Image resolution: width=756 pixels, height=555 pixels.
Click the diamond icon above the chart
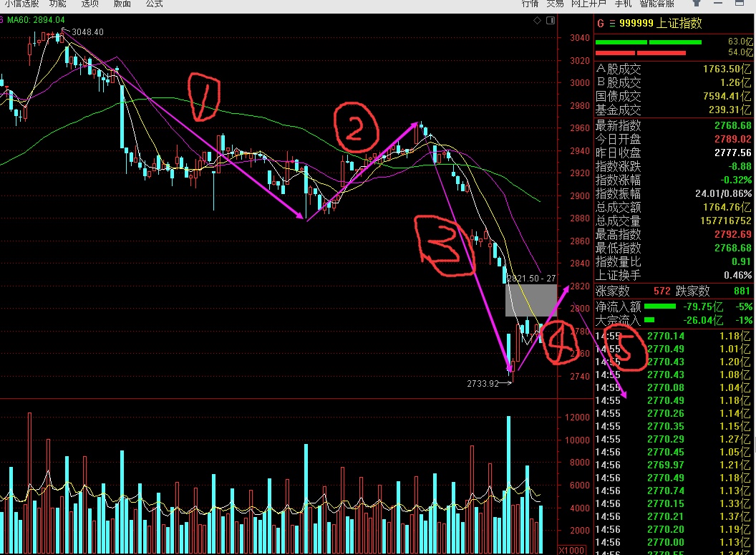click(537, 21)
